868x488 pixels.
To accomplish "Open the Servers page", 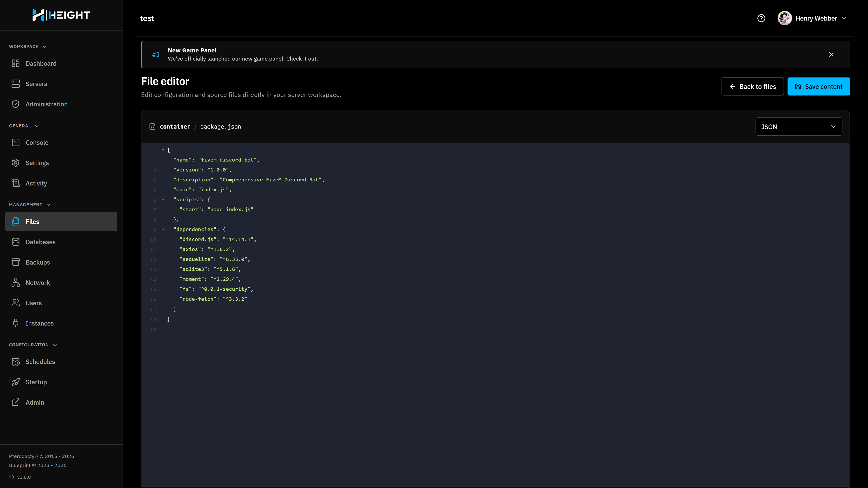I will click(61, 84).
